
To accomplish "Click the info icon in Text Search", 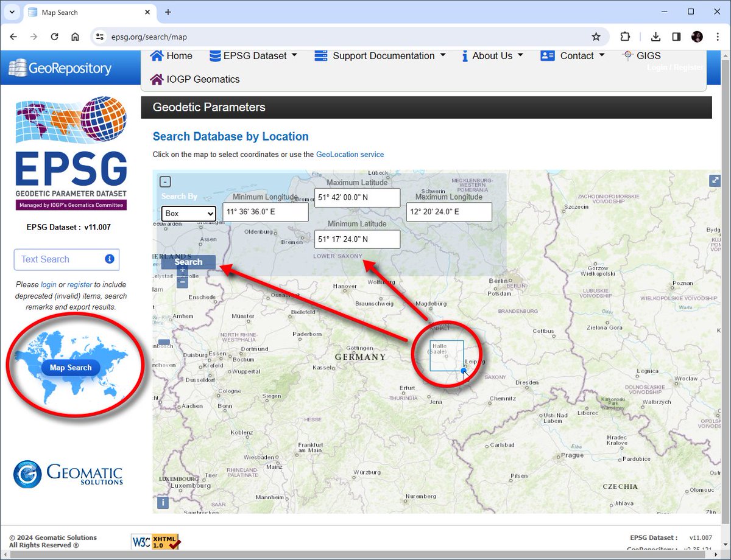I will point(110,259).
